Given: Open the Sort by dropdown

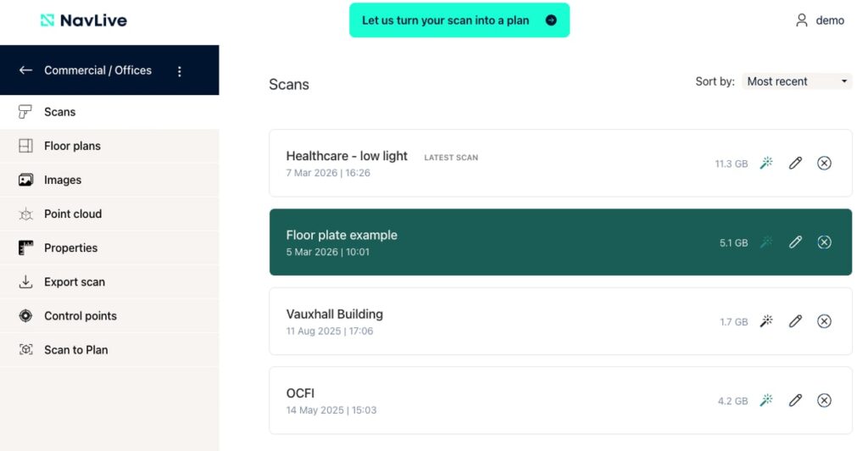Looking at the screenshot, I should pyautogui.click(x=797, y=81).
